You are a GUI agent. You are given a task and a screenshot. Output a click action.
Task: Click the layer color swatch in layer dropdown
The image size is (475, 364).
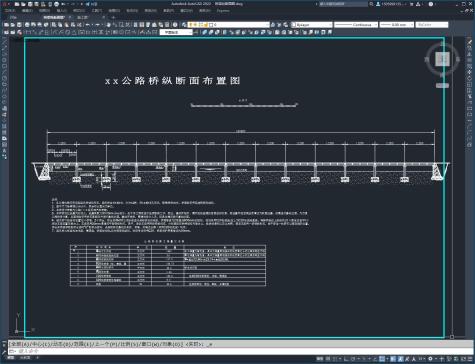tap(211, 25)
